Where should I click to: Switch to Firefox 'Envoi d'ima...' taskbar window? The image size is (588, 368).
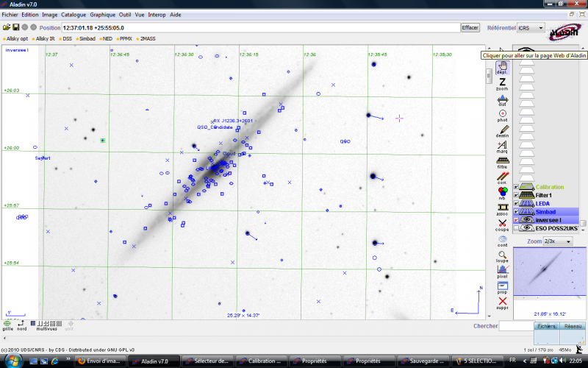click(100, 361)
